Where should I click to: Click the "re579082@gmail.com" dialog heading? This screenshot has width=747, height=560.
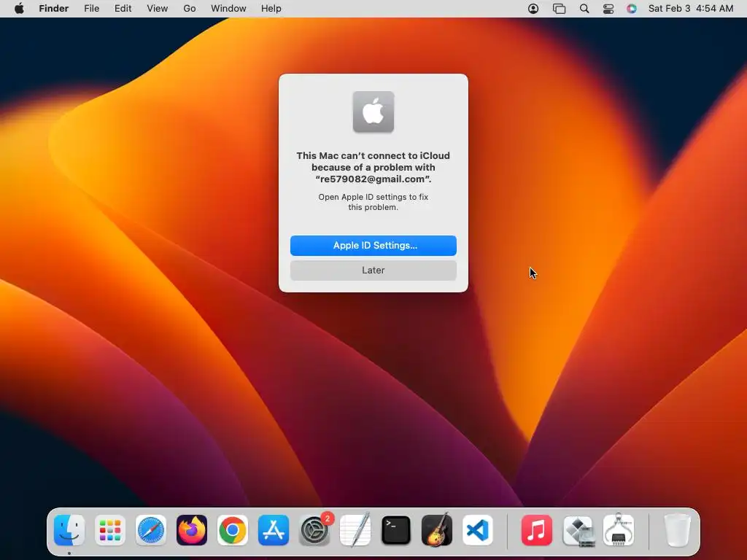(373, 179)
